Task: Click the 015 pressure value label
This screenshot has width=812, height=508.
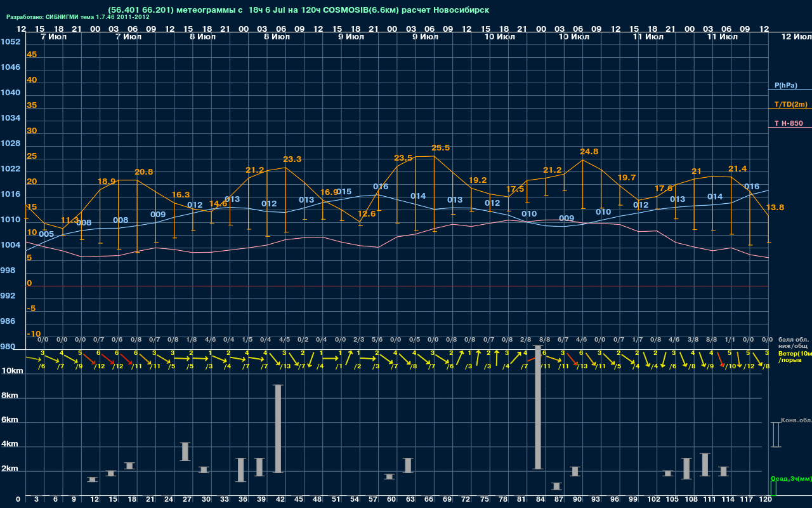Action: [344, 192]
